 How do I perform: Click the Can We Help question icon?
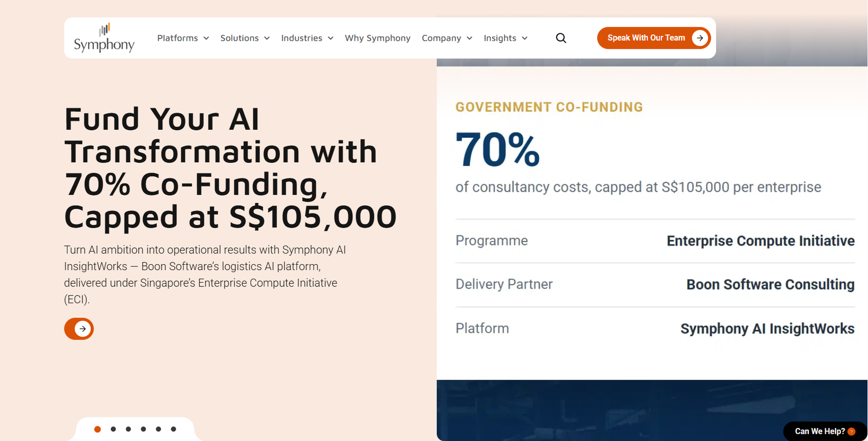point(851,432)
